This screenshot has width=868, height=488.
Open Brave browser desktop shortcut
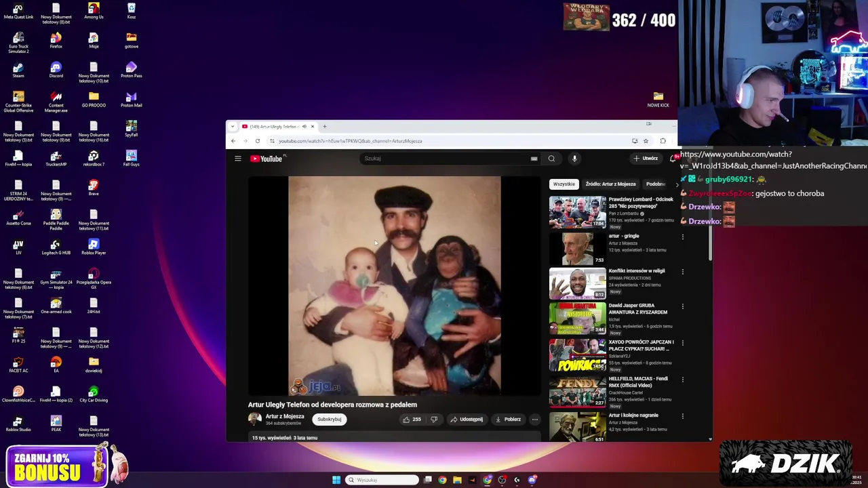coord(94,188)
